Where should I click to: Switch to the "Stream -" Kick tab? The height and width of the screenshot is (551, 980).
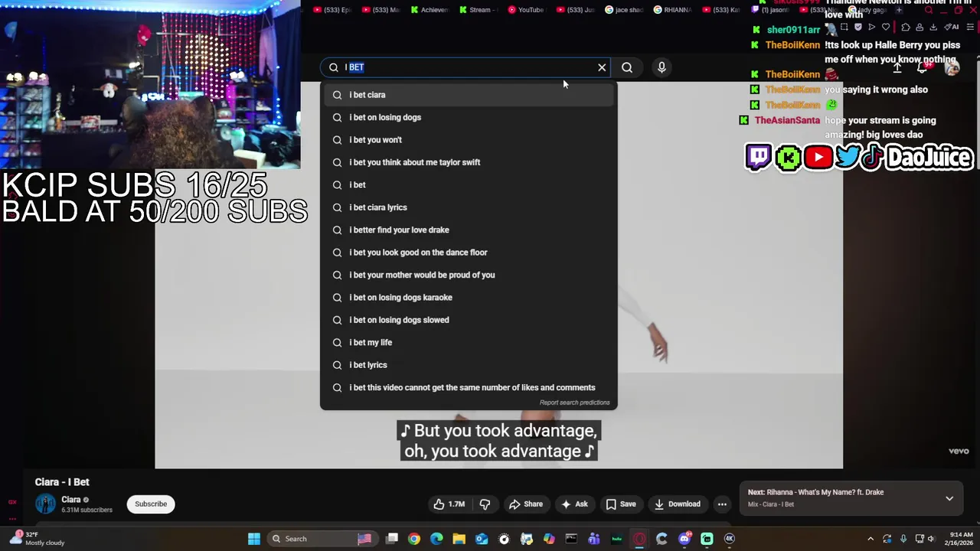pos(480,10)
